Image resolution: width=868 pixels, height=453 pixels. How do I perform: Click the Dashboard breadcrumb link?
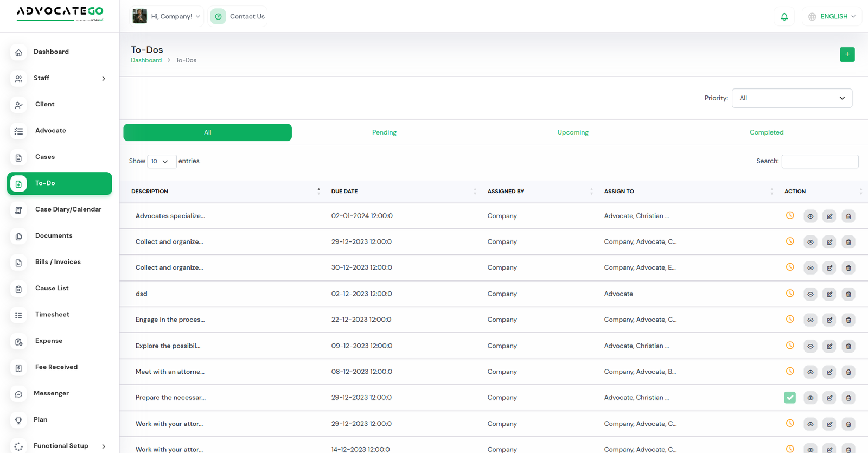pyautogui.click(x=146, y=60)
